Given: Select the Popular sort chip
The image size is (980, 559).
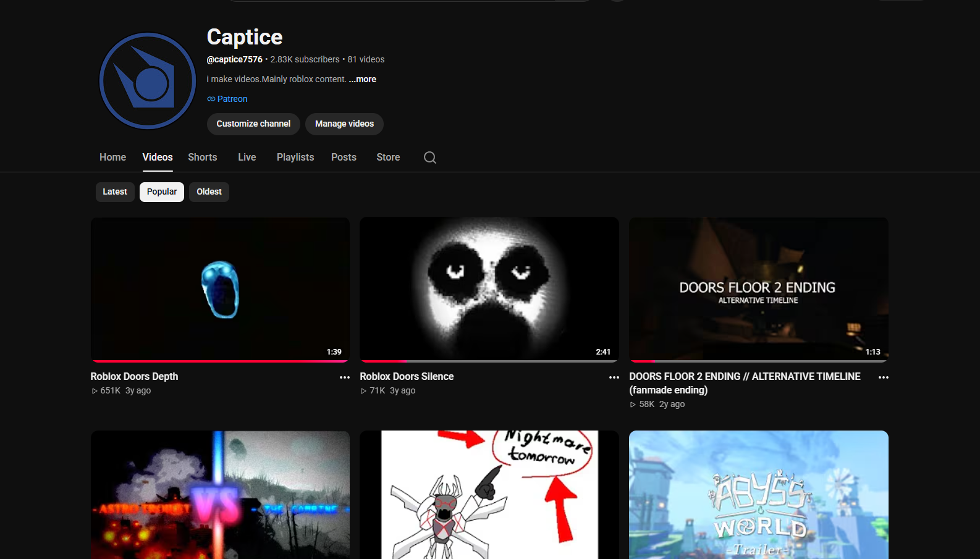Looking at the screenshot, I should click(162, 192).
